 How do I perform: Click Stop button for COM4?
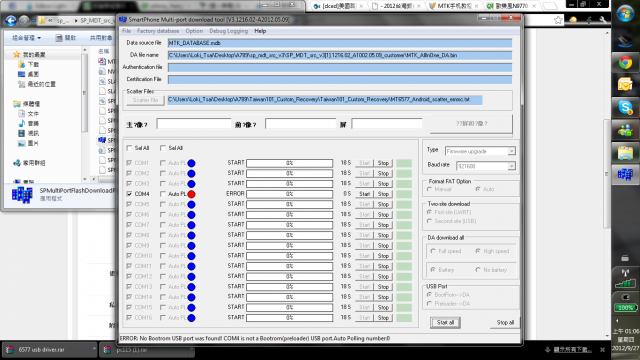click(x=383, y=194)
